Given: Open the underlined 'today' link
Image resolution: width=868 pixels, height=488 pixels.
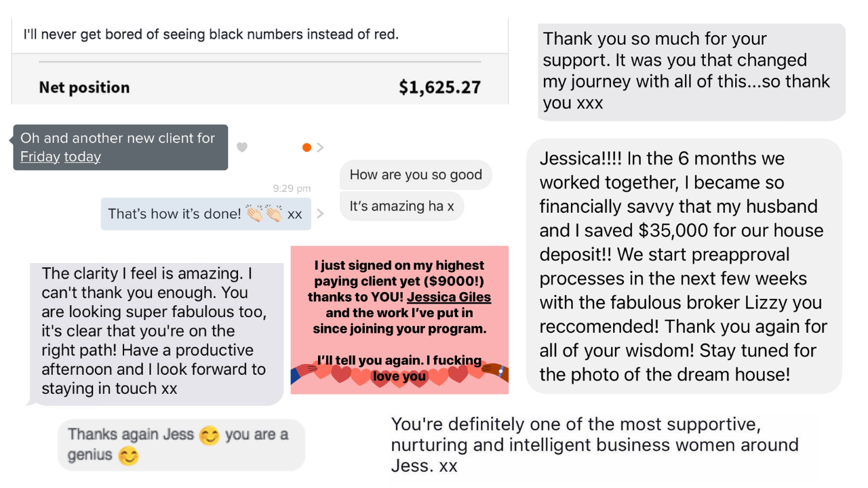Looking at the screenshot, I should pyautogui.click(x=82, y=157).
